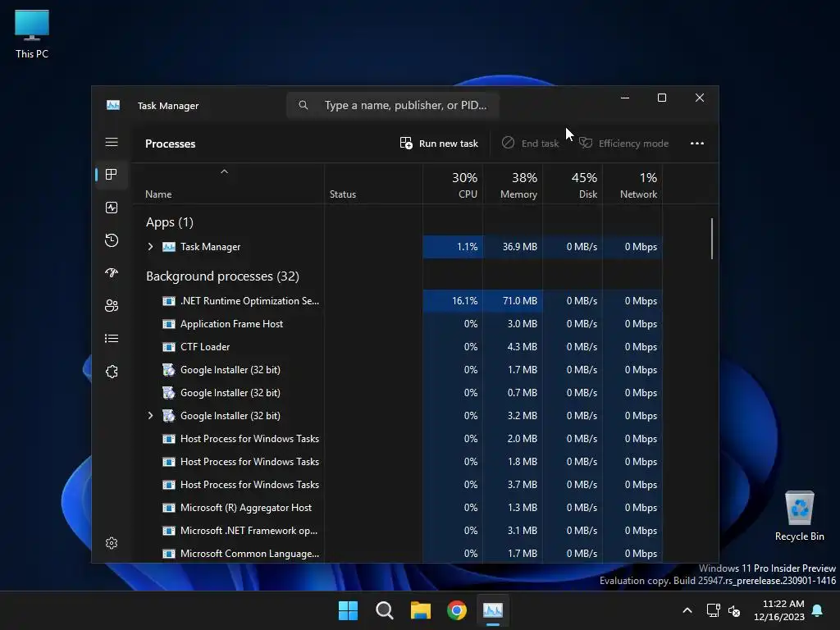Screen dimensions: 840x630
Task: Open the clock and date flyout
Action: click(779, 610)
